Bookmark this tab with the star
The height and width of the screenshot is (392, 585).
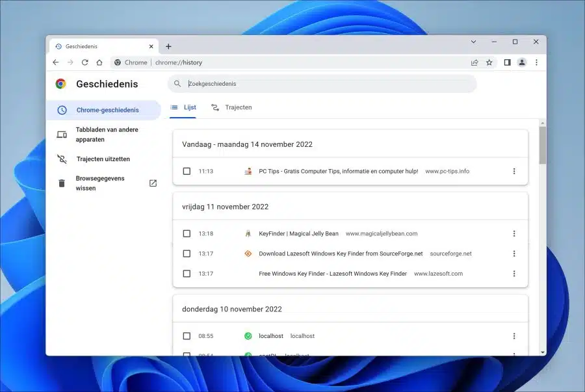pos(489,62)
